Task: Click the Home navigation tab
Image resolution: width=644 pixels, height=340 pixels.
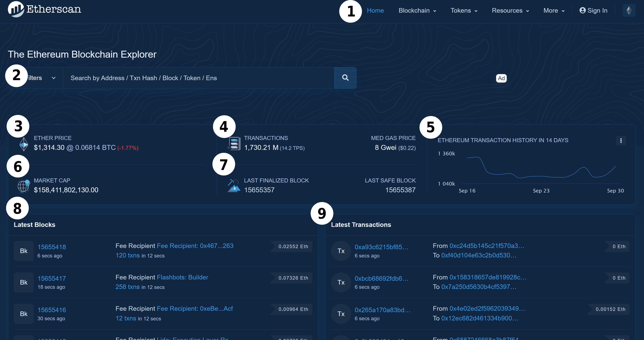Action: click(375, 11)
